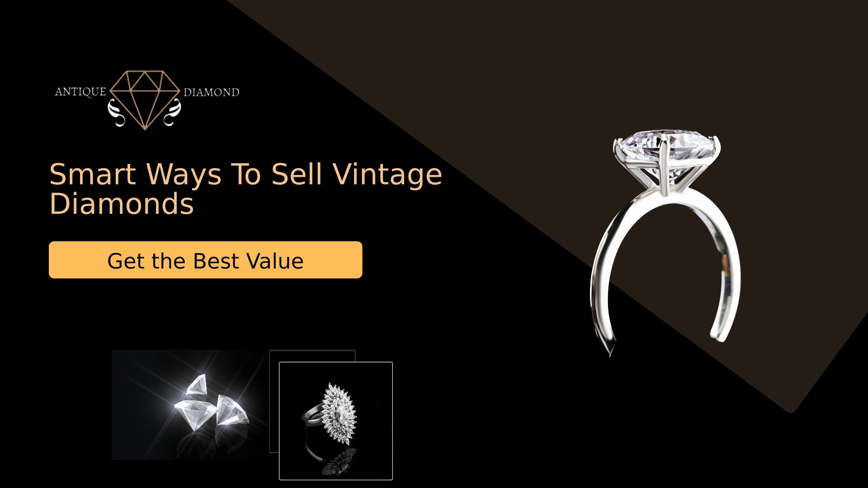Click the left white swirl ornament under logo
This screenshot has width=868, height=488.
117,113
